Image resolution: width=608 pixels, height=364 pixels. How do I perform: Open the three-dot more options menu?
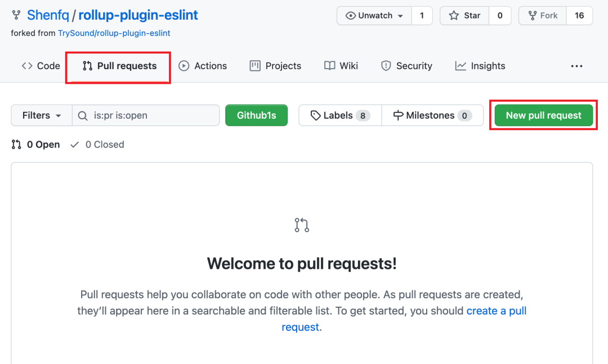[x=576, y=66]
